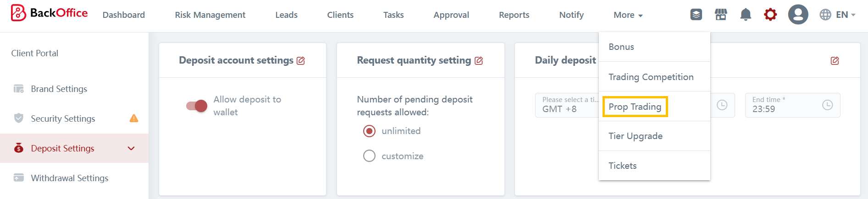Click the End time clock icon
This screenshot has height=199, width=868.
coord(827,105)
